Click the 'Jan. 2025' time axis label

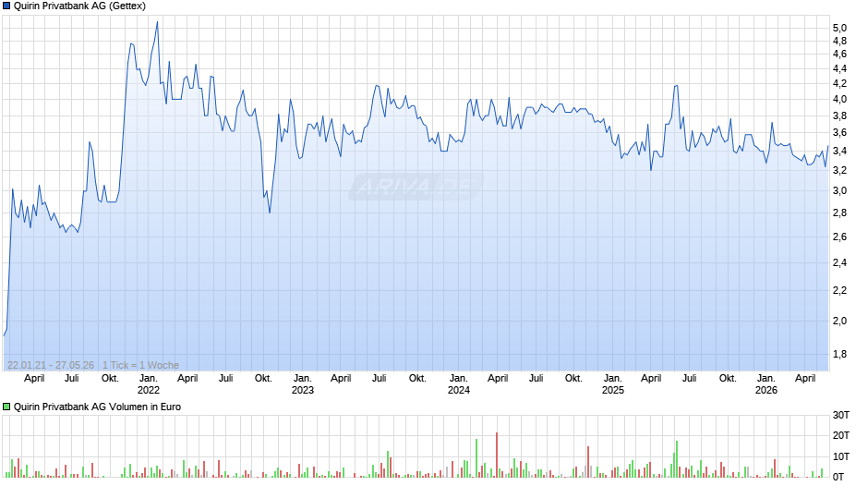[x=613, y=384]
